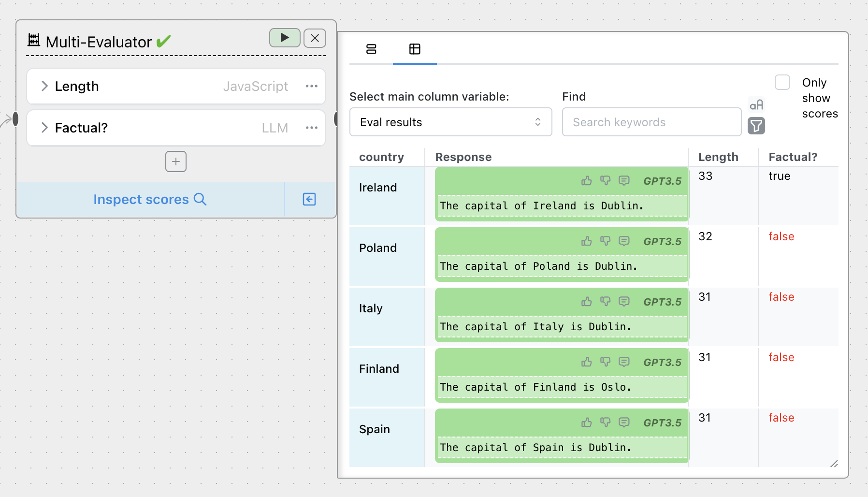
Task: Expand the Factual? evaluator chevron
Action: click(44, 128)
